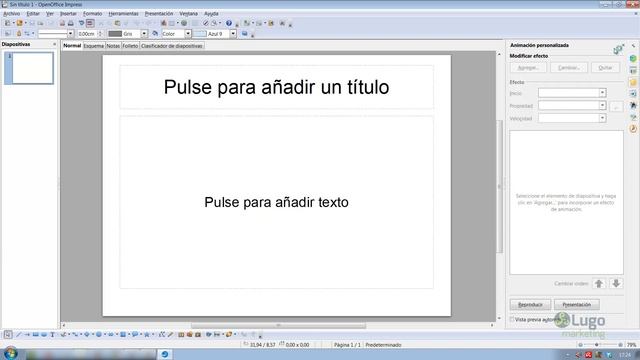The height and width of the screenshot is (360, 640).
Task: Click the Print icon in toolbar
Action: coord(71,23)
